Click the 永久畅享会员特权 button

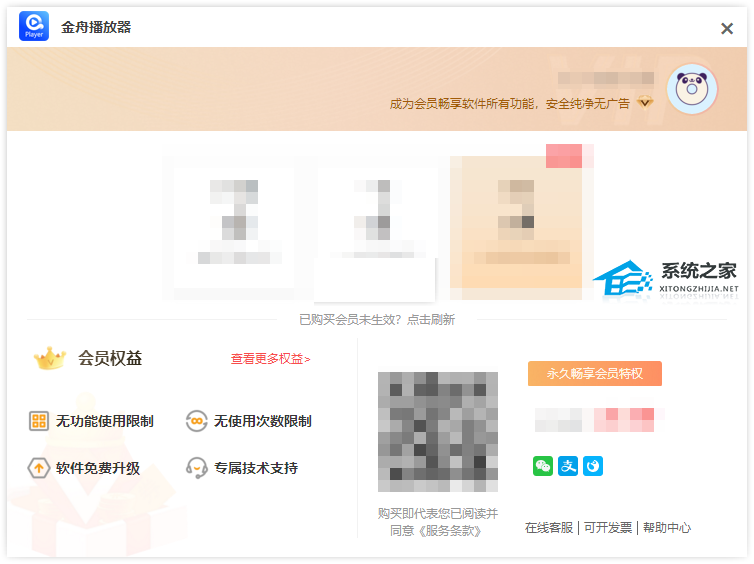tap(595, 374)
